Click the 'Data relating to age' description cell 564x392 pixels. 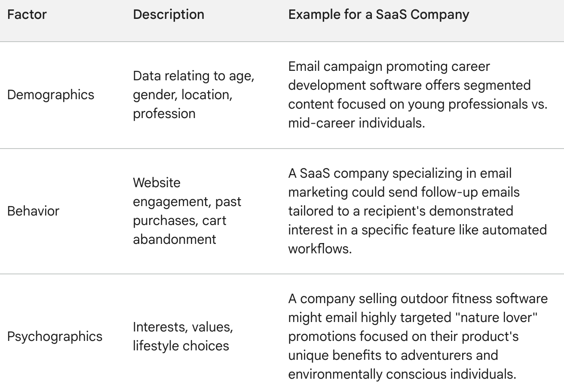(x=194, y=94)
